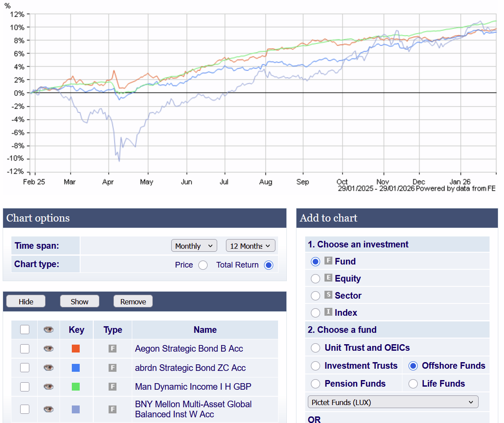Select the Price chart type radio button

[203, 265]
